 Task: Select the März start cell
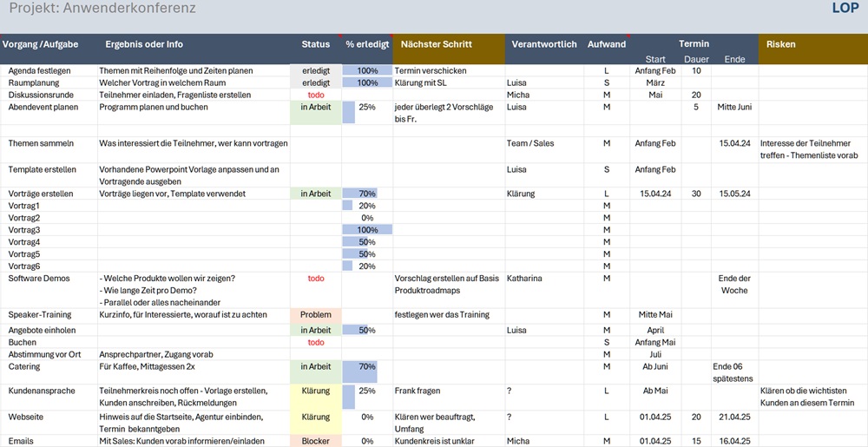click(x=654, y=83)
